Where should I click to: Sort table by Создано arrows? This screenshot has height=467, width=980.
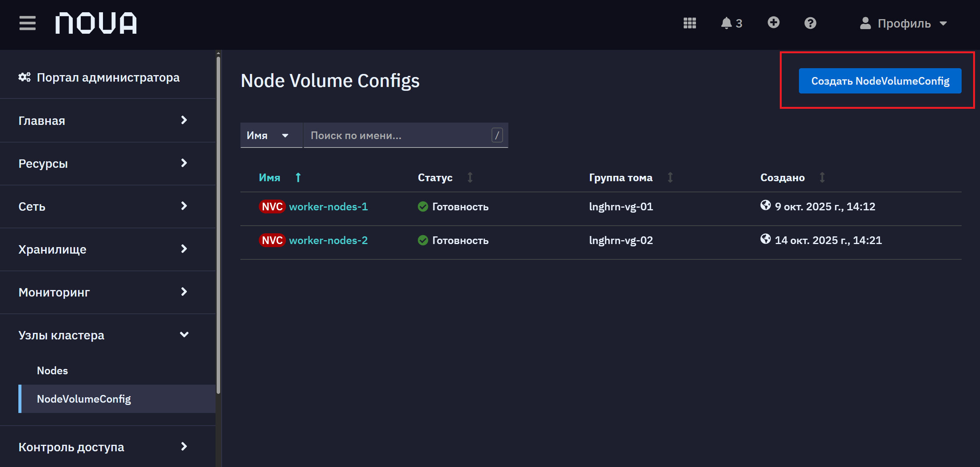click(822, 177)
